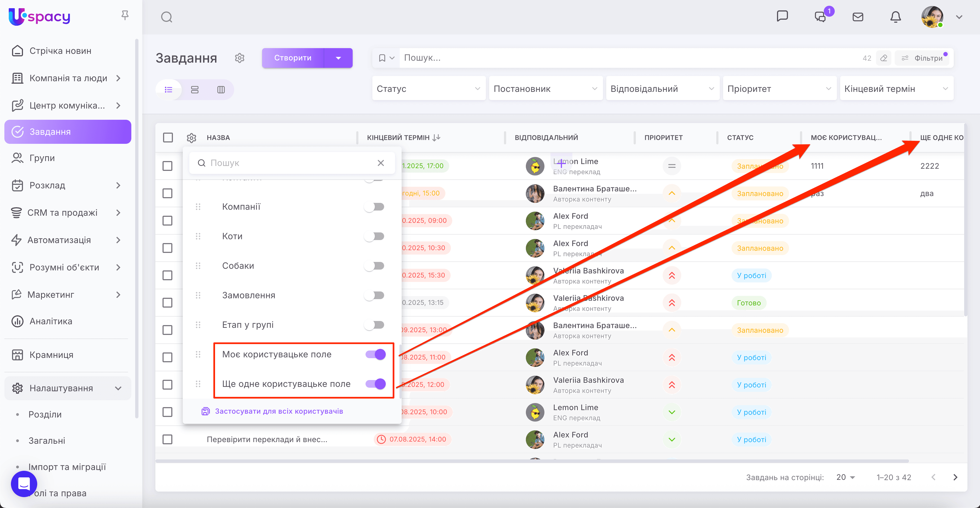The height and width of the screenshot is (508, 980).
Task: Open column settings gear in table header
Action: point(191,138)
